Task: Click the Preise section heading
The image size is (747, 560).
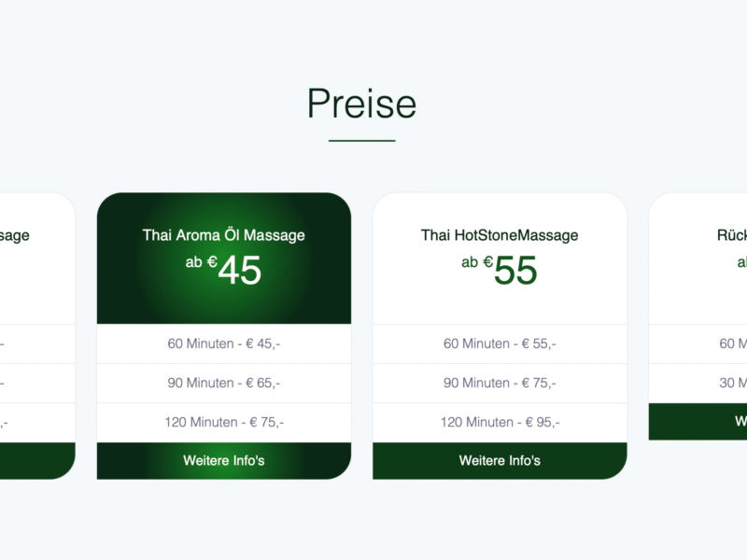Action: click(361, 104)
